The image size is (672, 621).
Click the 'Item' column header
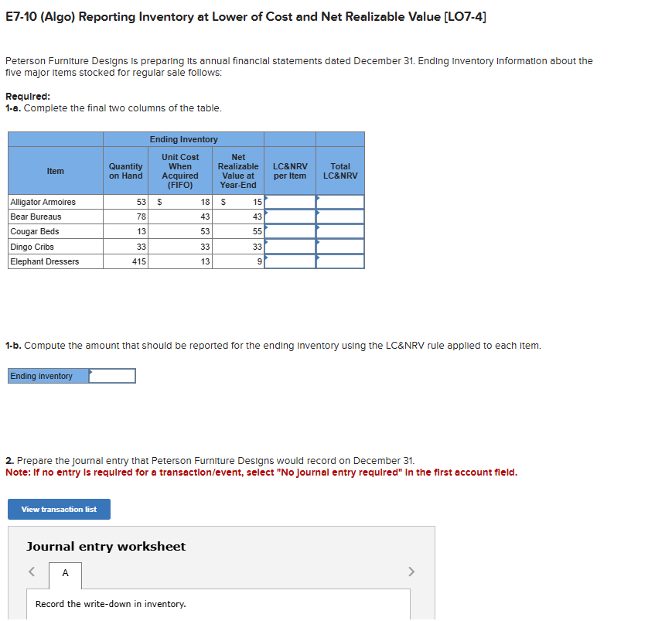click(56, 171)
